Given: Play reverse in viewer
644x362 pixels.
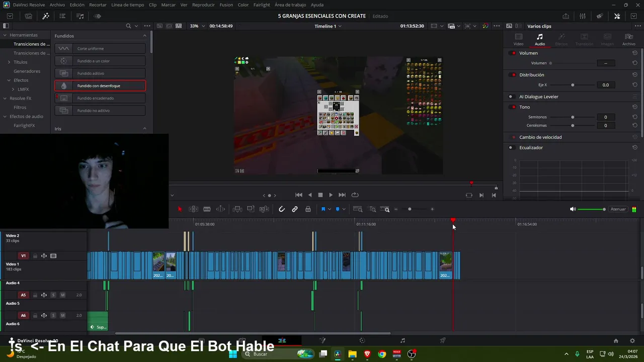Looking at the screenshot, I should (310, 195).
